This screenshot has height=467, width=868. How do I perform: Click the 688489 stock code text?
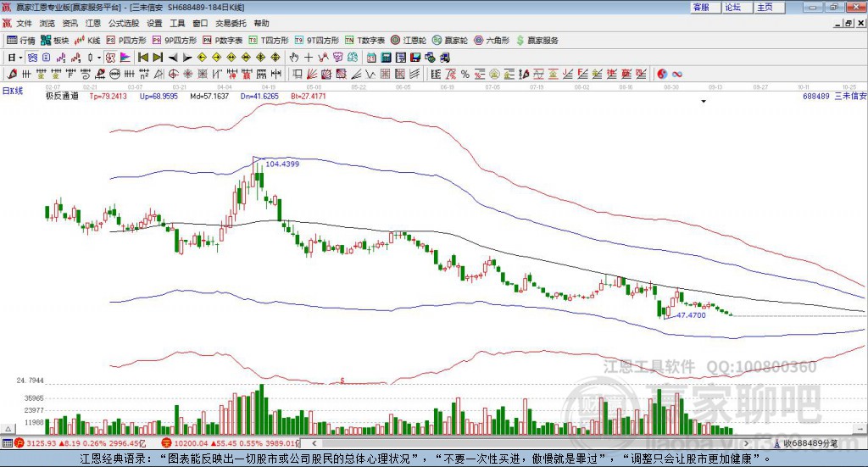(x=816, y=96)
